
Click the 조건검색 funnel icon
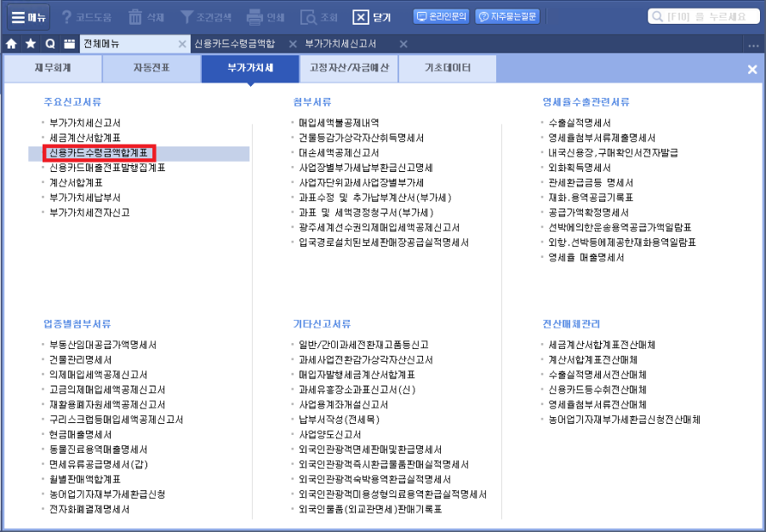click(186, 17)
